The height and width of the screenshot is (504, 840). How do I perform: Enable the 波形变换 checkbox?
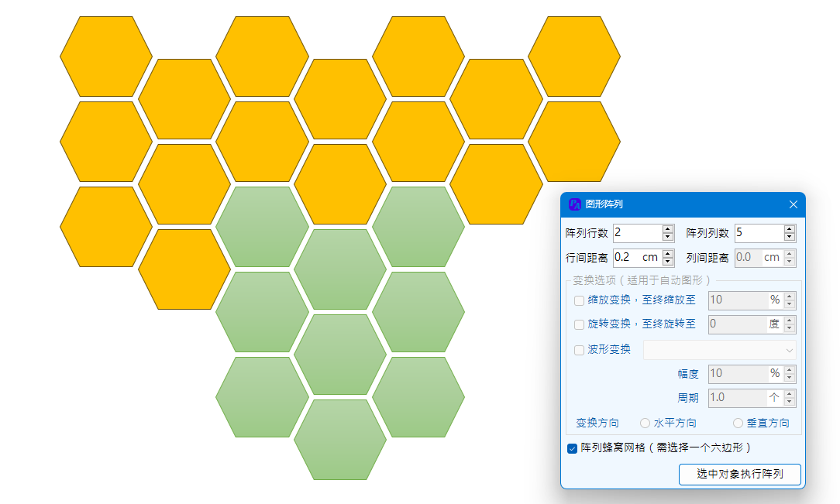click(x=579, y=351)
